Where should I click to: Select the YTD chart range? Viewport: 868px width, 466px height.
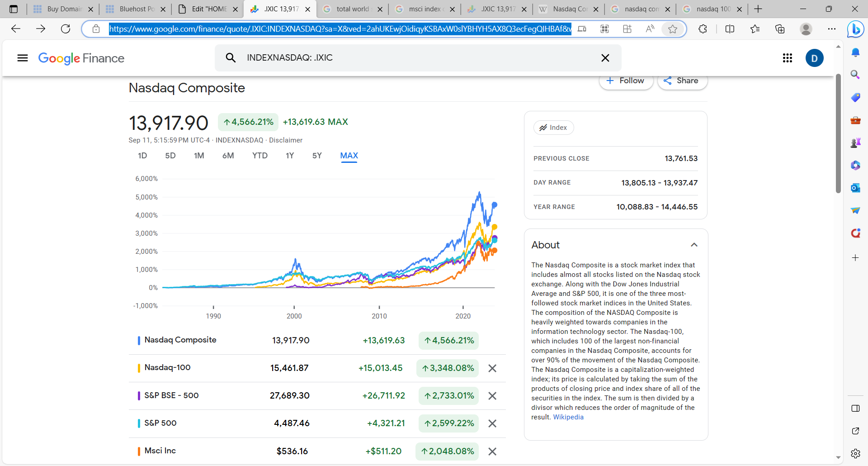tap(260, 156)
